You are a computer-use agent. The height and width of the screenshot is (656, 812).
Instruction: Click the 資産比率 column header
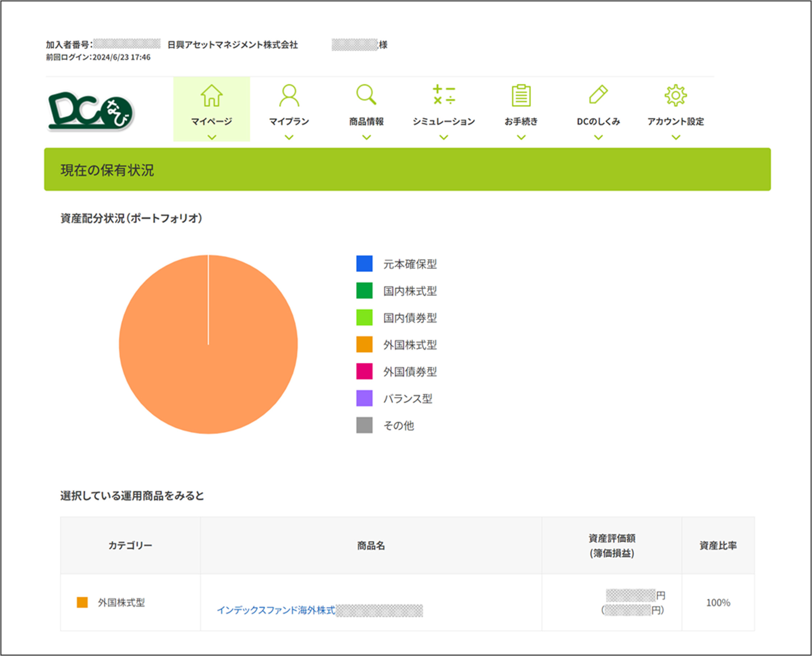(x=718, y=545)
